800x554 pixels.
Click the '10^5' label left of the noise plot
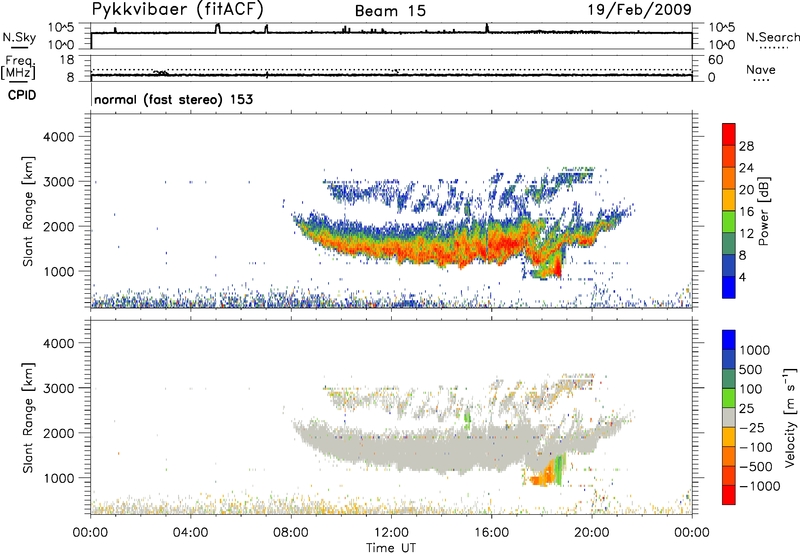61,27
